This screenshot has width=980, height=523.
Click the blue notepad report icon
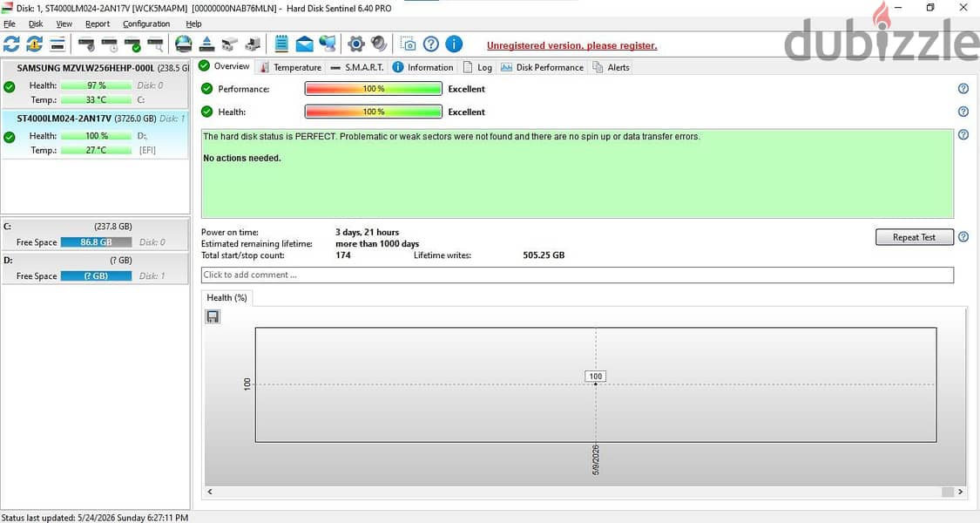pyautogui.click(x=281, y=44)
